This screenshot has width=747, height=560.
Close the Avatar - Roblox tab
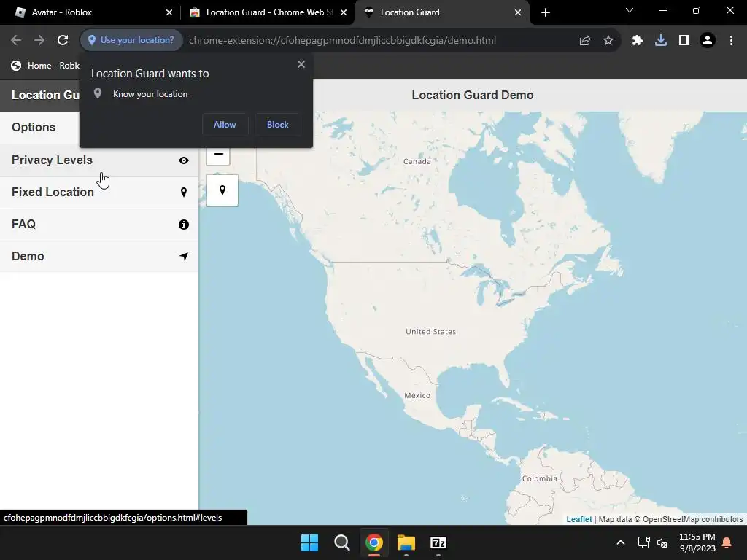(169, 12)
